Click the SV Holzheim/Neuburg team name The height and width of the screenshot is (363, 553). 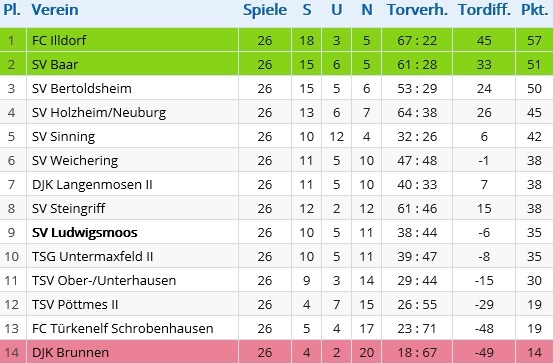click(99, 113)
